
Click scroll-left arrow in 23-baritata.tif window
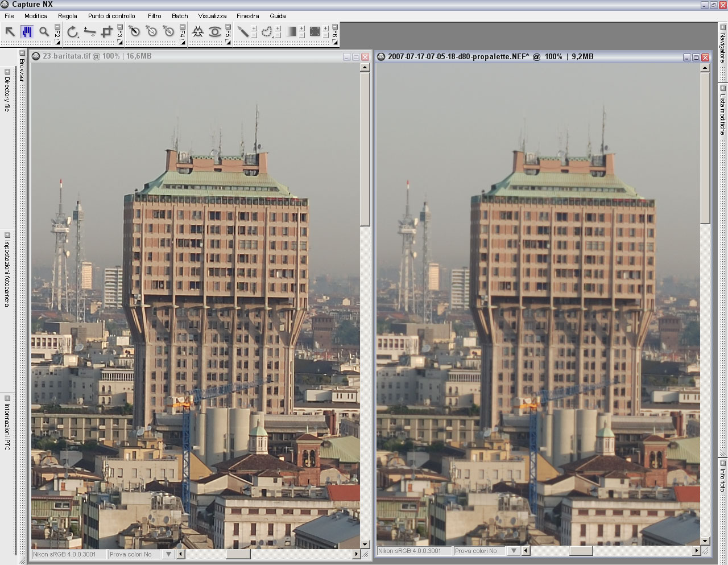[x=181, y=554]
